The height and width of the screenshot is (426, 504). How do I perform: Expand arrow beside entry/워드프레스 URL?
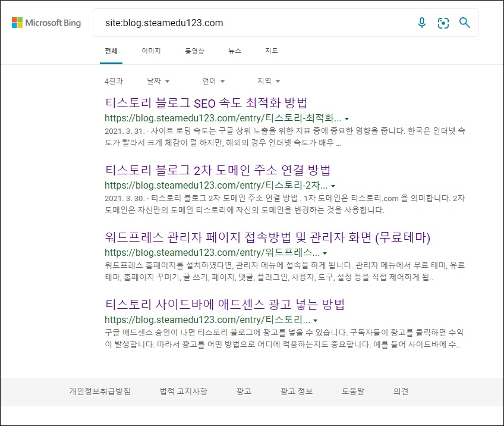pyautogui.click(x=325, y=253)
